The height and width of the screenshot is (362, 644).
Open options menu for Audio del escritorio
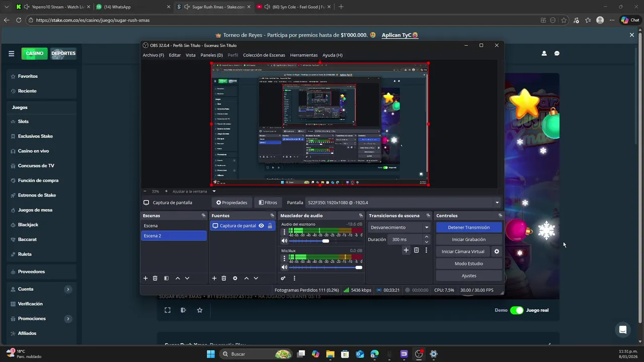(284, 232)
